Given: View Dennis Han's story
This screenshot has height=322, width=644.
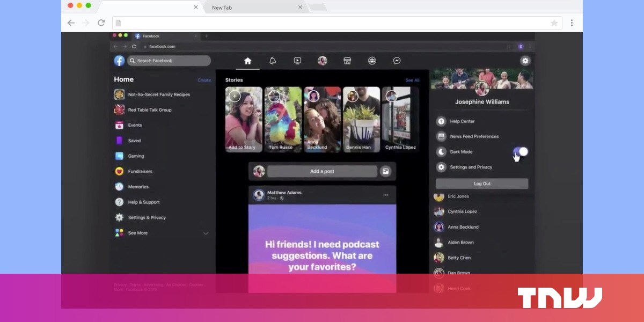Looking at the screenshot, I should [x=362, y=120].
